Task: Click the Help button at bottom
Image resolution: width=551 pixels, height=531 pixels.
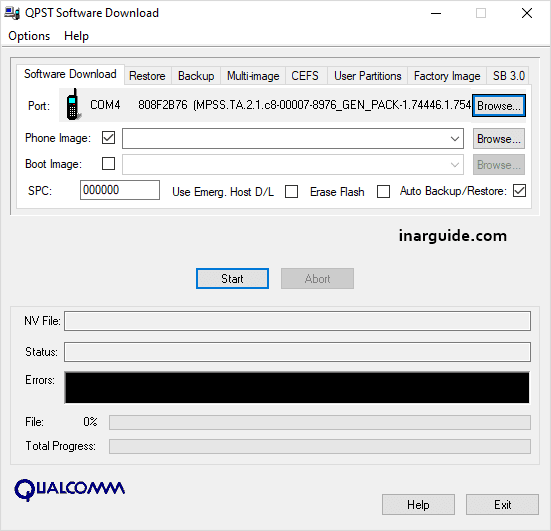Action: click(x=418, y=505)
